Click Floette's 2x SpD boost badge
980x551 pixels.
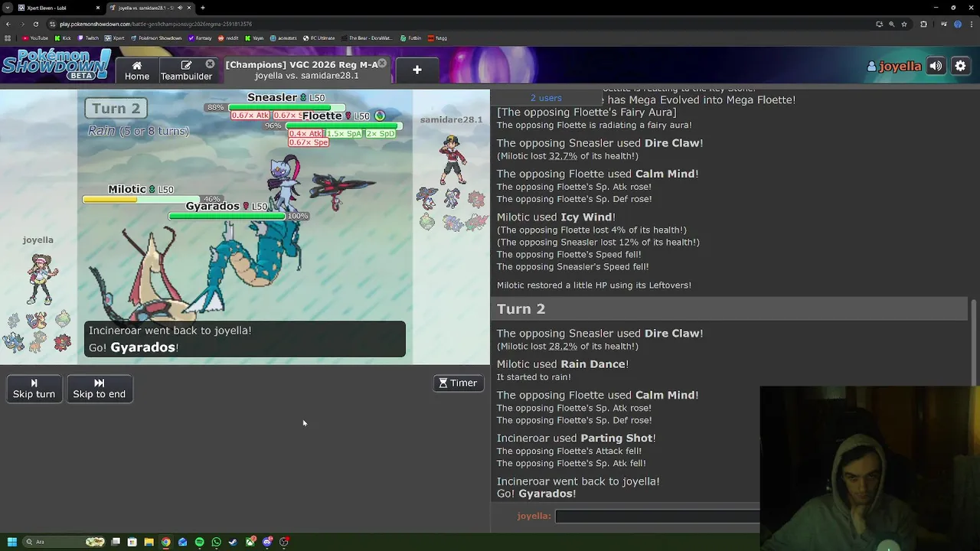pos(380,134)
